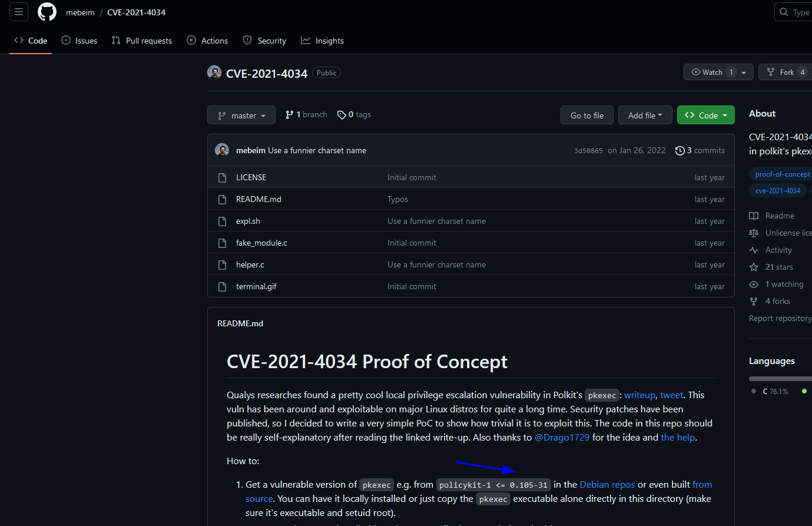Open the CVE-2021-4034 breadcrumb link

(136, 12)
